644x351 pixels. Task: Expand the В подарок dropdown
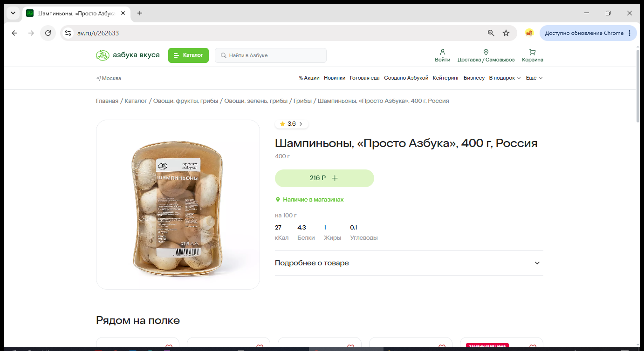(505, 78)
